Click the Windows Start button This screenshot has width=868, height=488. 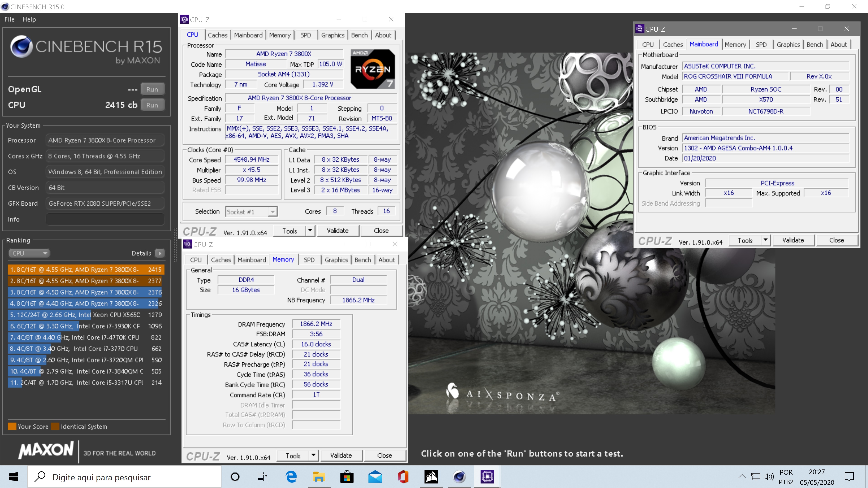coord(14,477)
